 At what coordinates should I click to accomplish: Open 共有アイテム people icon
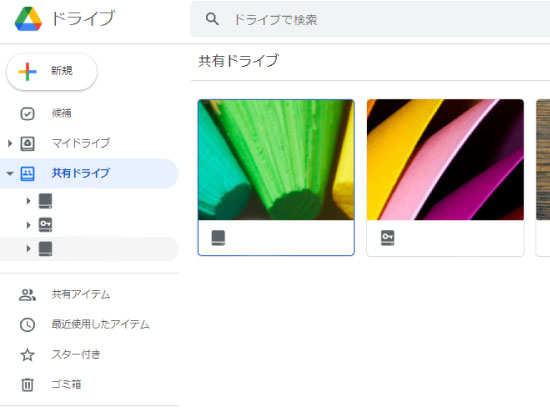[27, 295]
